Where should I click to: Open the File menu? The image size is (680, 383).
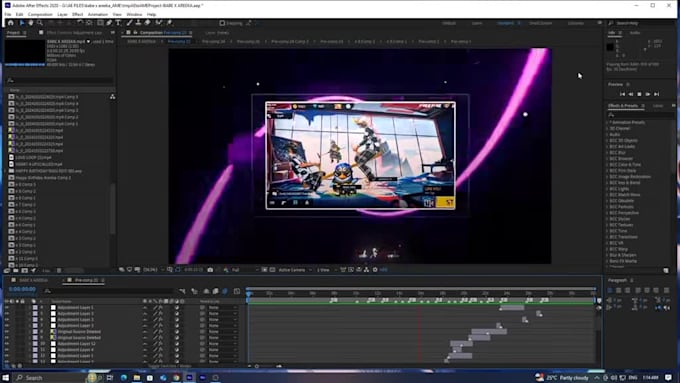(x=8, y=14)
